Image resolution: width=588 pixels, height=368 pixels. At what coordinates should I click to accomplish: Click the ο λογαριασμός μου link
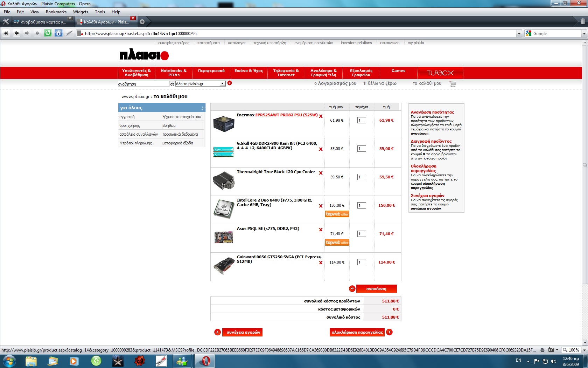coord(335,83)
